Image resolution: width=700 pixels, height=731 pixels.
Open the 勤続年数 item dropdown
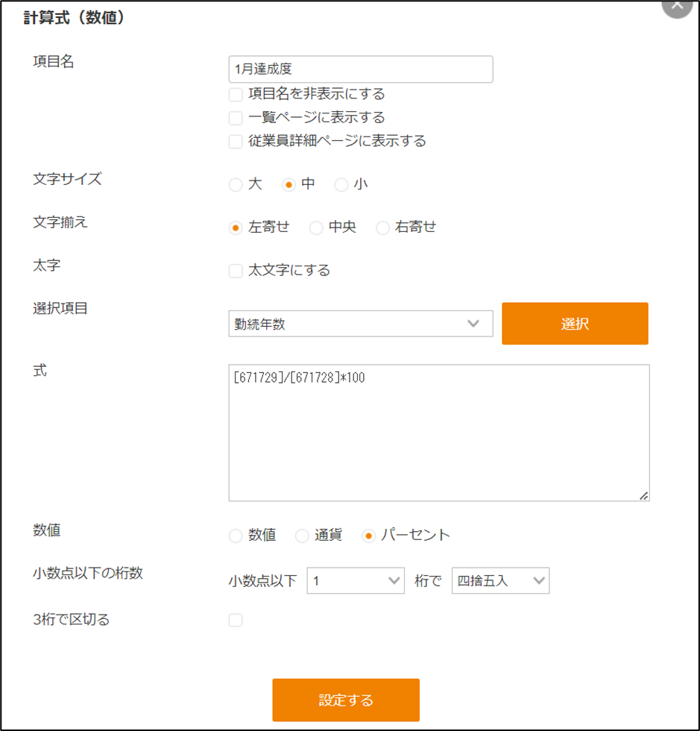[361, 324]
